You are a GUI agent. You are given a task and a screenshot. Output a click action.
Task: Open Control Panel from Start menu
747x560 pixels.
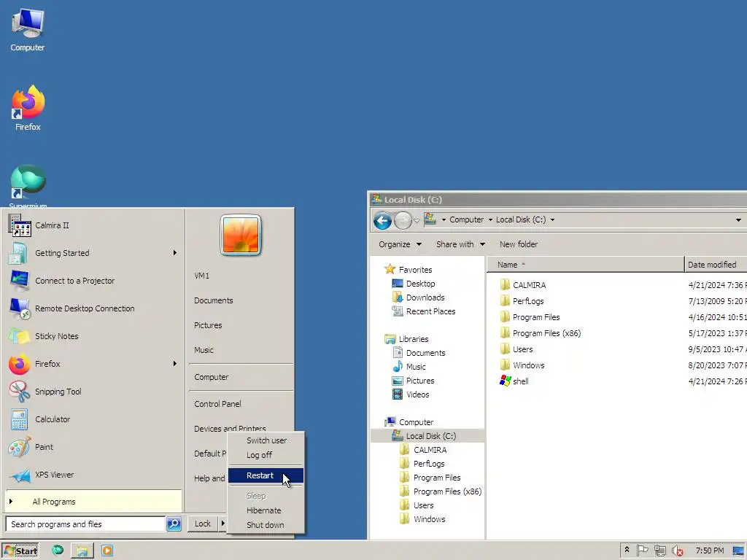click(x=241, y=404)
